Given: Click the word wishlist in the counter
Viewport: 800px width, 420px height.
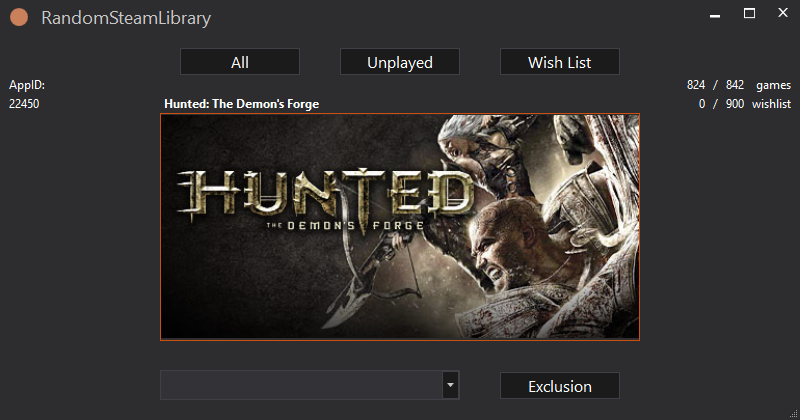Looking at the screenshot, I should coord(771,104).
